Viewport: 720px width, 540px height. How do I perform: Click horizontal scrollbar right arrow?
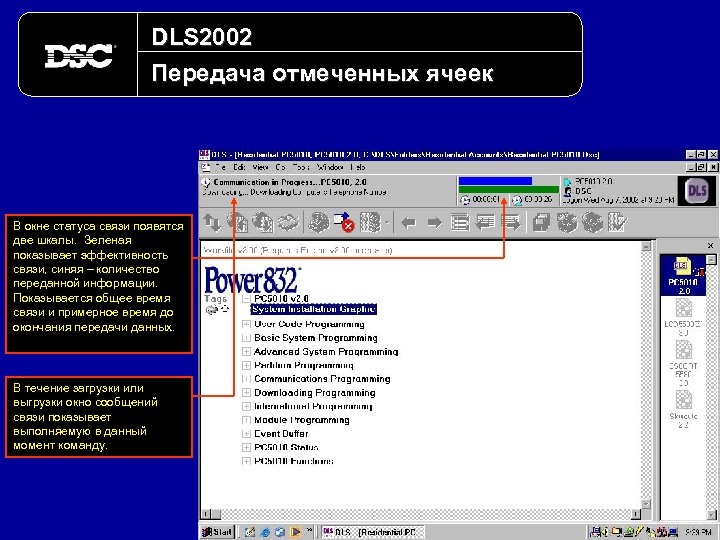636,514
